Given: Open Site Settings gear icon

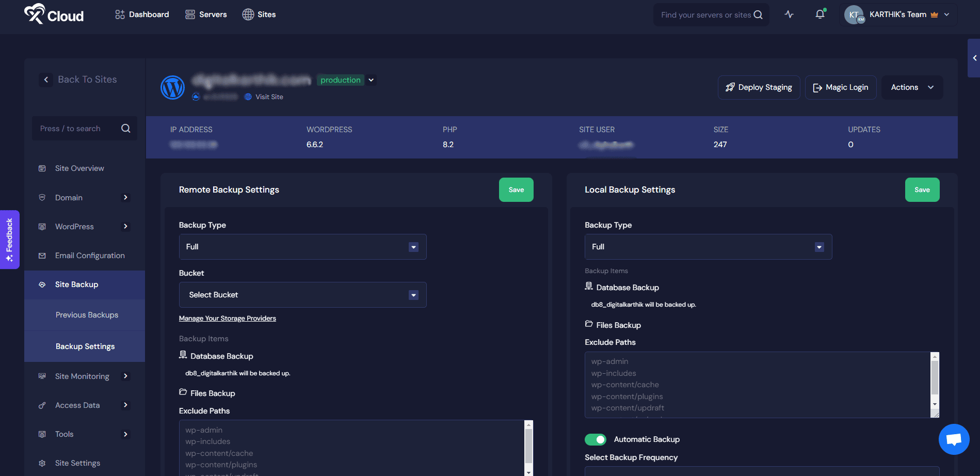Looking at the screenshot, I should pyautogui.click(x=42, y=463).
